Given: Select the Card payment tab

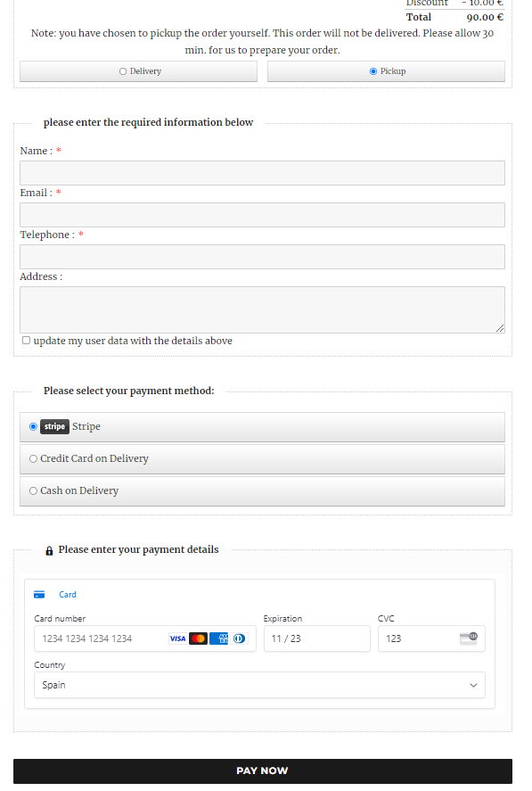Looking at the screenshot, I should point(55,595).
